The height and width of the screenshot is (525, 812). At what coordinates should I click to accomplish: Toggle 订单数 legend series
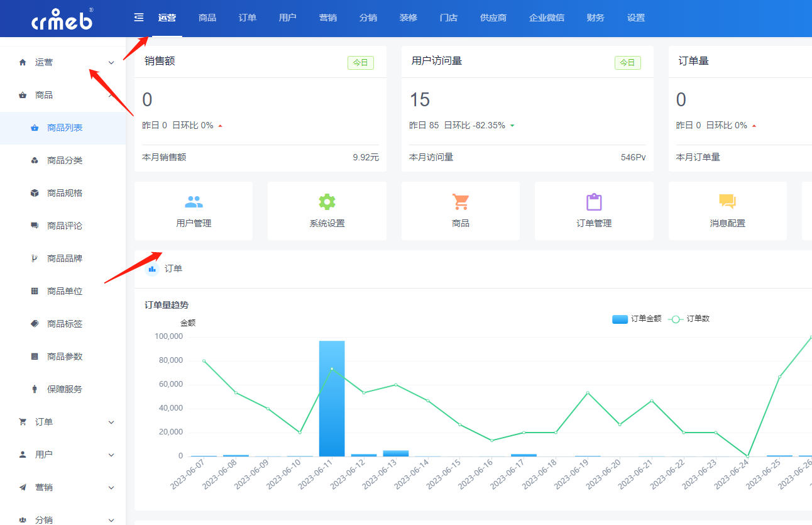point(689,319)
